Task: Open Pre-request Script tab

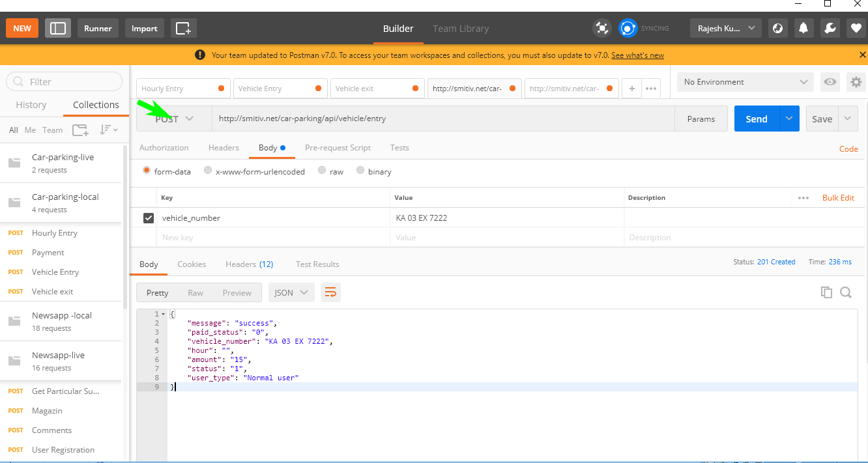Action: click(x=338, y=148)
